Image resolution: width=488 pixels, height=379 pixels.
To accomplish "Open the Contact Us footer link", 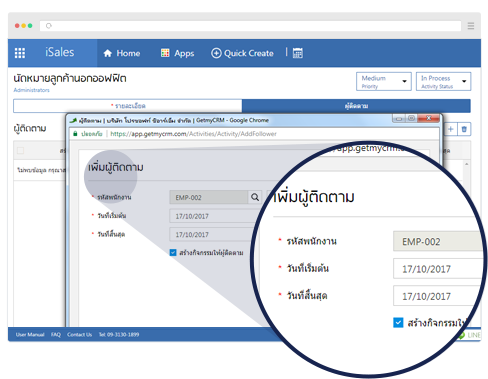I will coord(79,334).
